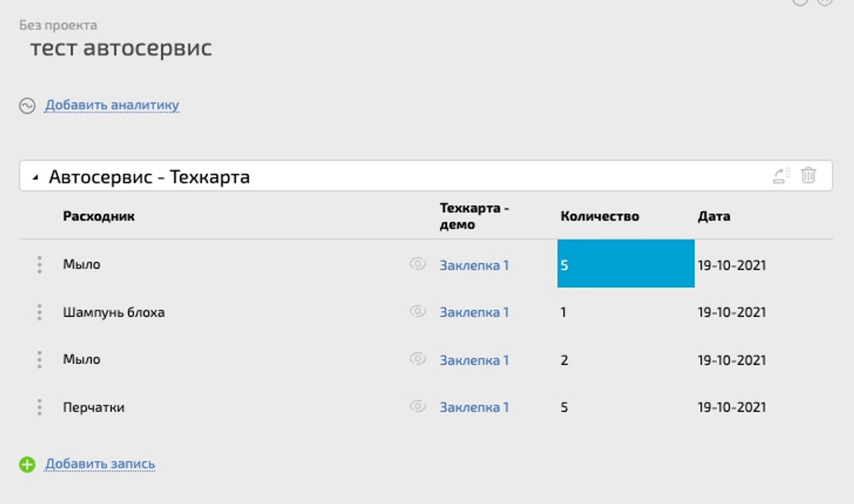854x504 pixels.
Task: Click the dotted handle of Мыло row with quantity 2
Action: pos(39,360)
